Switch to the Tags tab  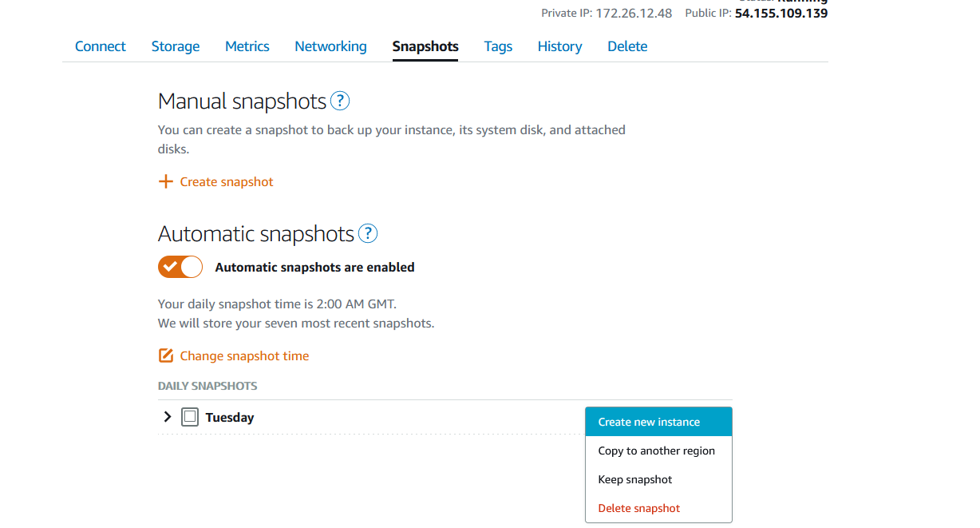click(498, 46)
